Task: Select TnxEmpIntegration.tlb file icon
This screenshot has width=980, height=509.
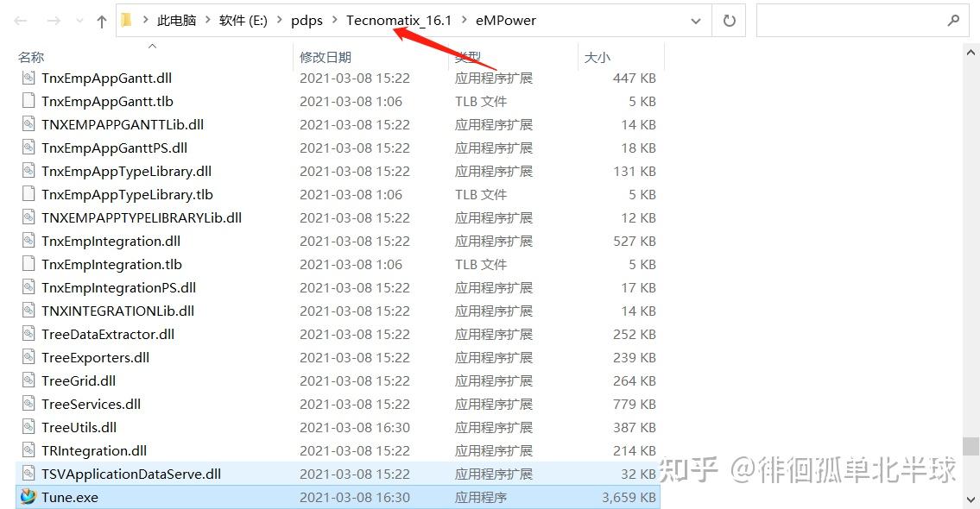Action: pos(28,264)
